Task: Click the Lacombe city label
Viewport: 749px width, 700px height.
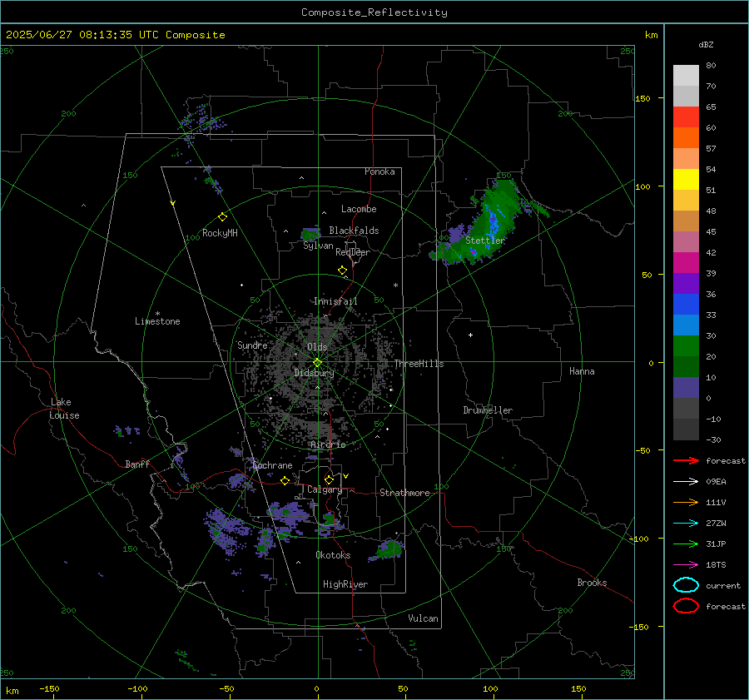Action: click(359, 209)
